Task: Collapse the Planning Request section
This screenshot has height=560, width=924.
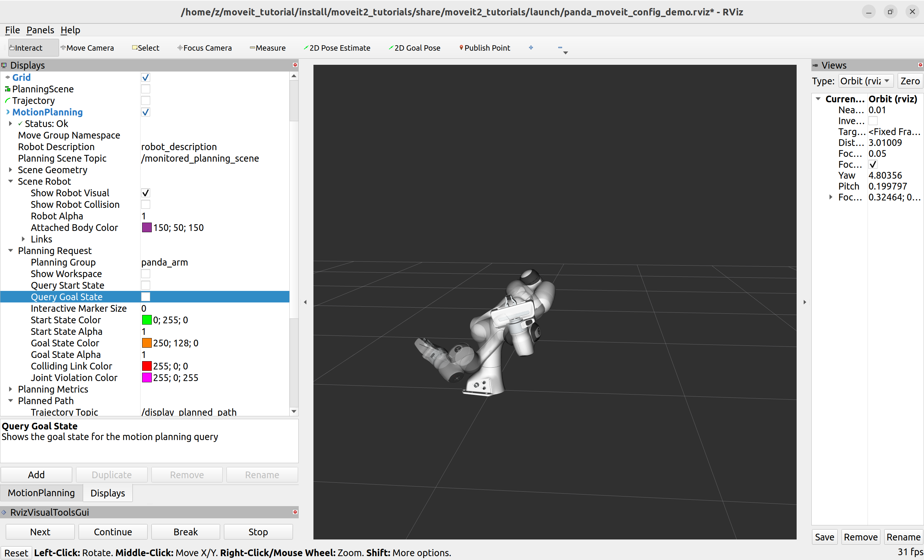Action: 11,251
